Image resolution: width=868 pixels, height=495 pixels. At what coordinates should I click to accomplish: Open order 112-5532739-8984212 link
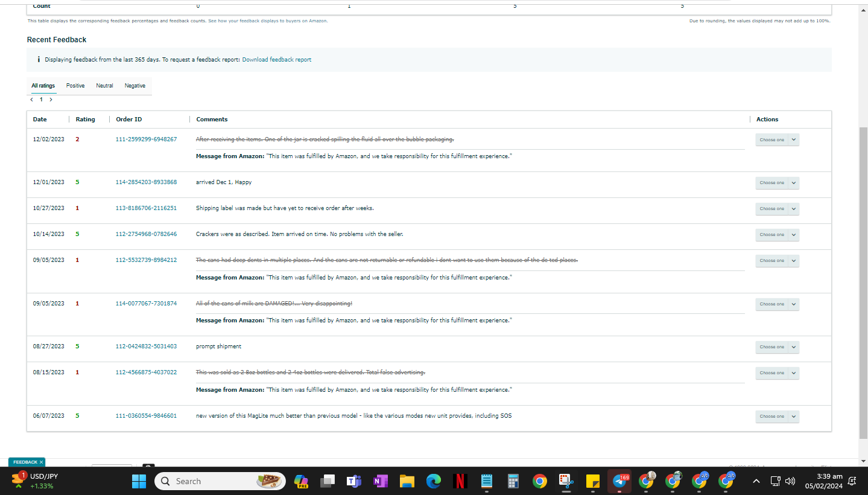pos(146,260)
